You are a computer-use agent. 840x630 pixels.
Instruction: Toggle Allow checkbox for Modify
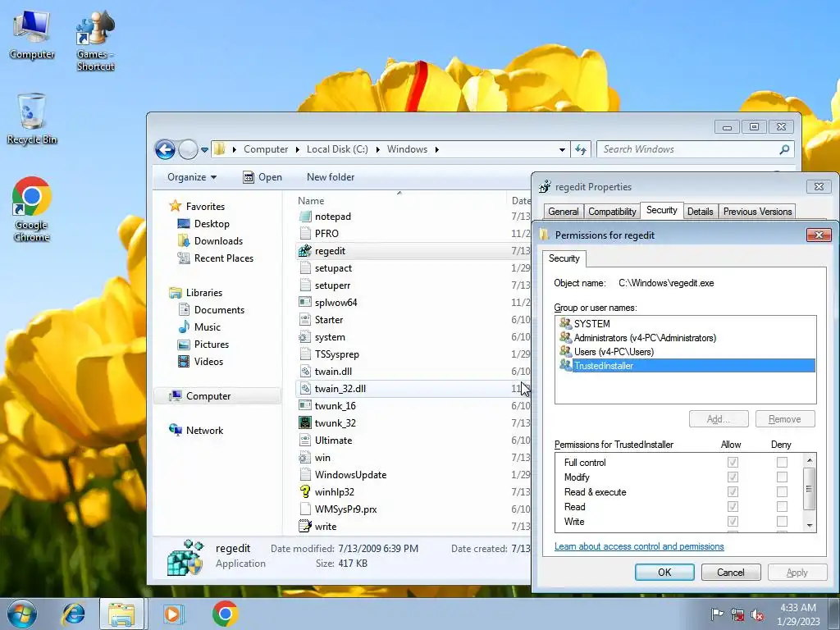pos(733,477)
